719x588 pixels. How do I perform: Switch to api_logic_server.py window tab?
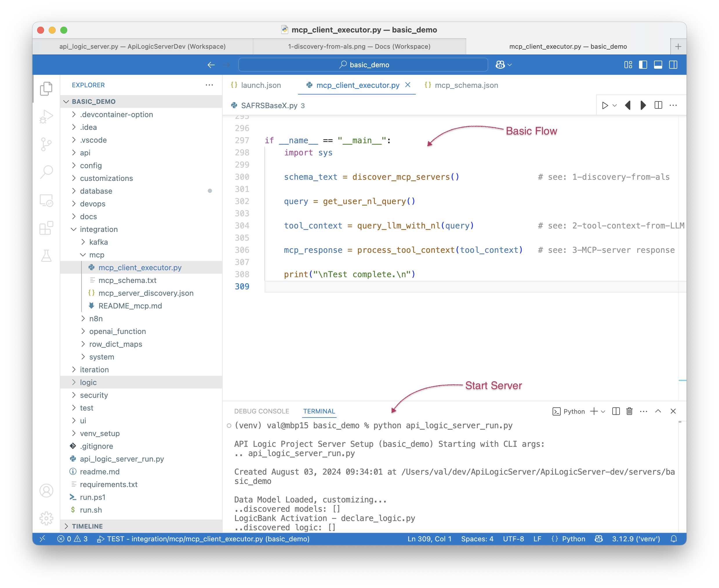143,46
